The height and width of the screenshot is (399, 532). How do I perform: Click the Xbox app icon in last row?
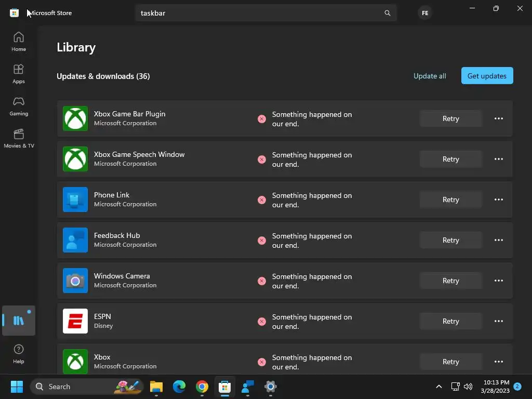point(75,362)
